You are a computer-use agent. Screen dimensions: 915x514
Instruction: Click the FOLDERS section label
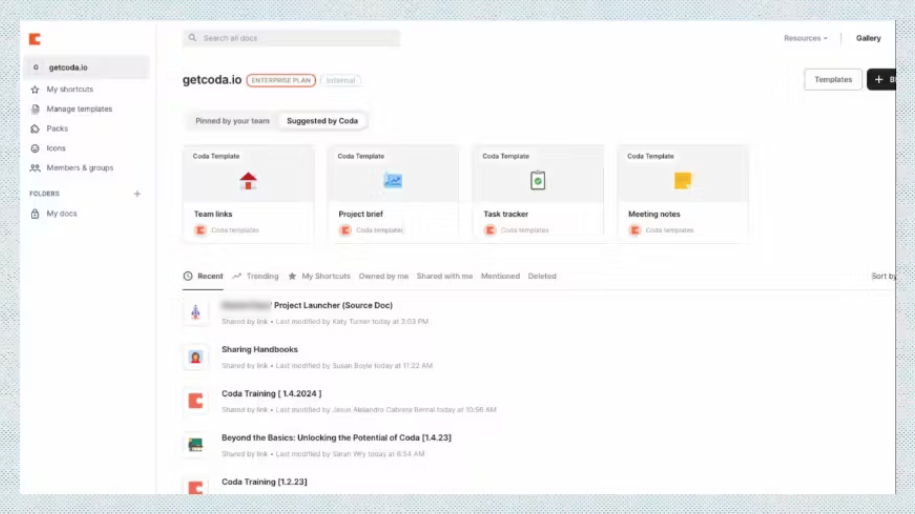pyautogui.click(x=44, y=194)
